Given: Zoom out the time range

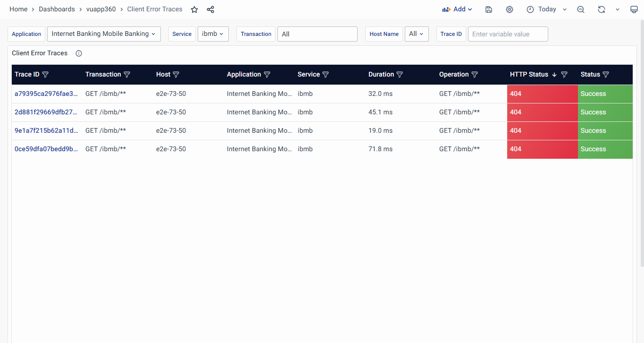Looking at the screenshot, I should tap(581, 9).
